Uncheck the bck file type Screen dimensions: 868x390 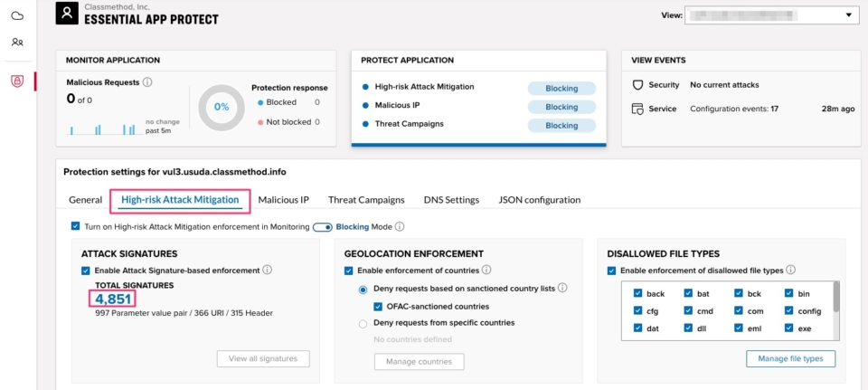coord(739,293)
